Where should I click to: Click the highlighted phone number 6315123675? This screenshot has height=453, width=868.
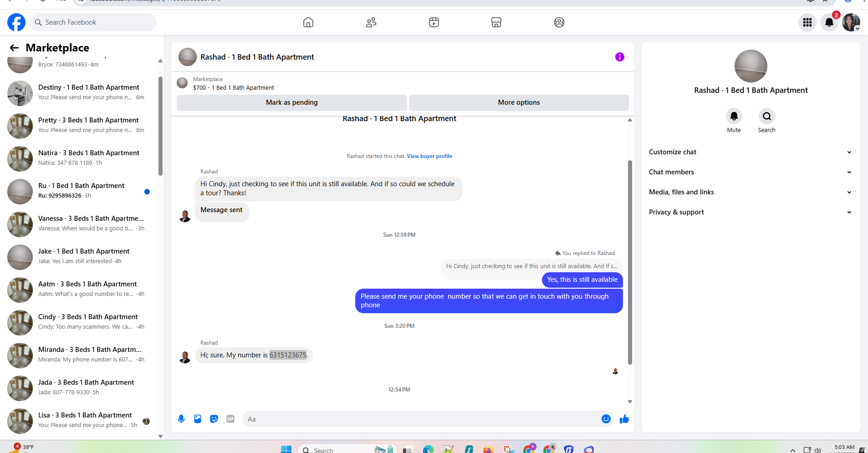pyautogui.click(x=288, y=355)
